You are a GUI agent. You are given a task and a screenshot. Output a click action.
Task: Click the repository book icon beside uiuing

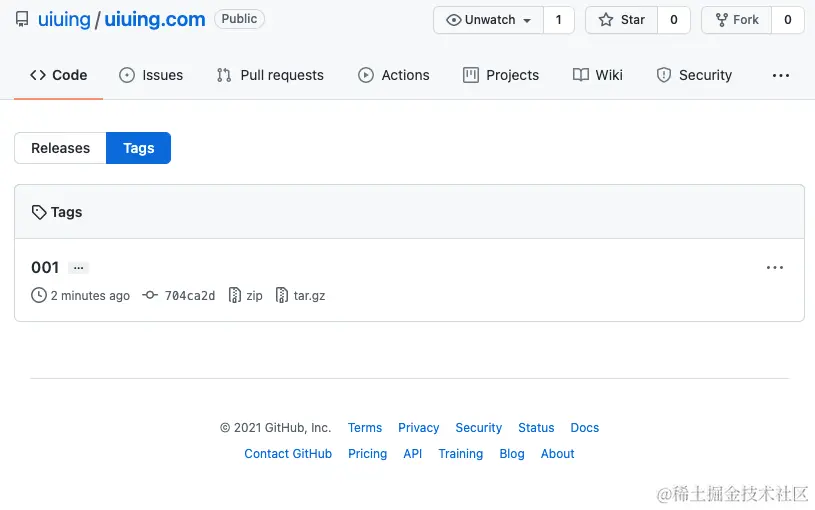click(22, 19)
